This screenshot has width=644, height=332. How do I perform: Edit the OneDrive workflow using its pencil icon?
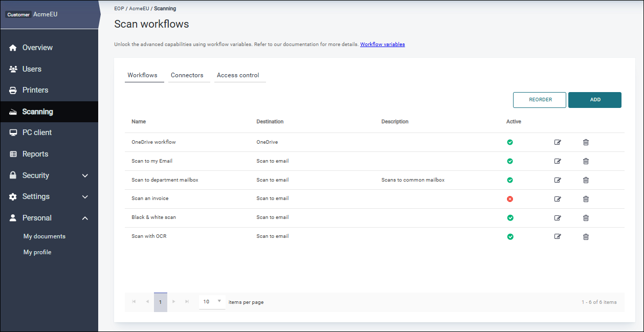[x=558, y=142]
